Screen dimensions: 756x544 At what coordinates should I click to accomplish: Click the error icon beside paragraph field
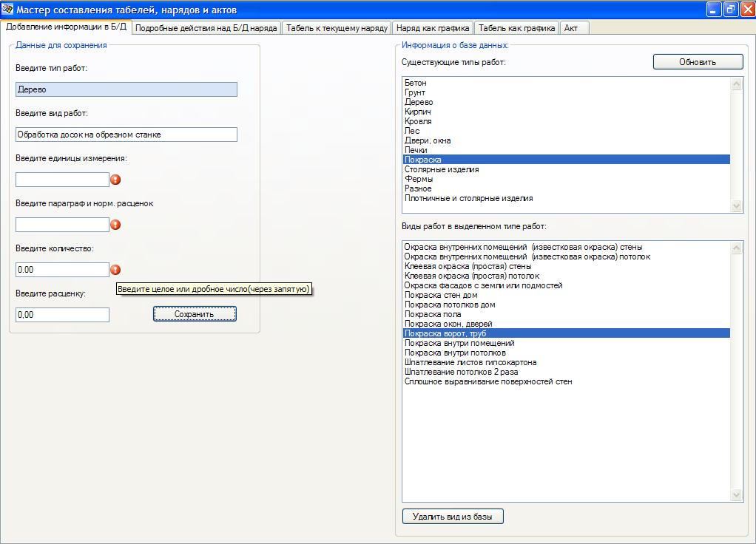tap(115, 225)
